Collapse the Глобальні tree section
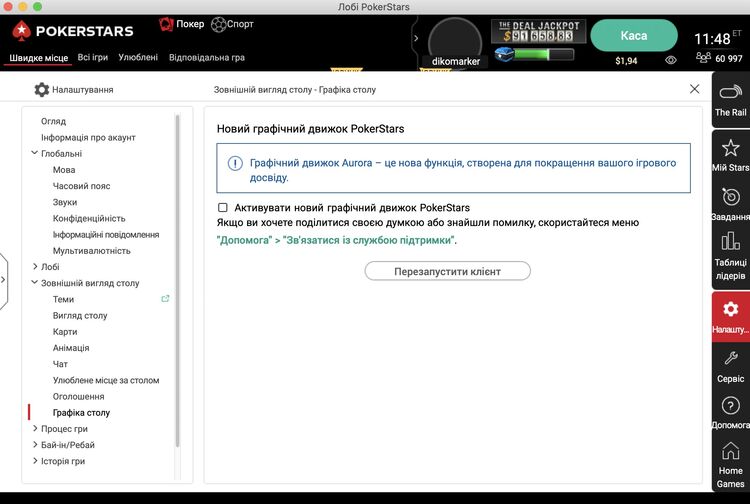The height and width of the screenshot is (504, 750). point(34,154)
